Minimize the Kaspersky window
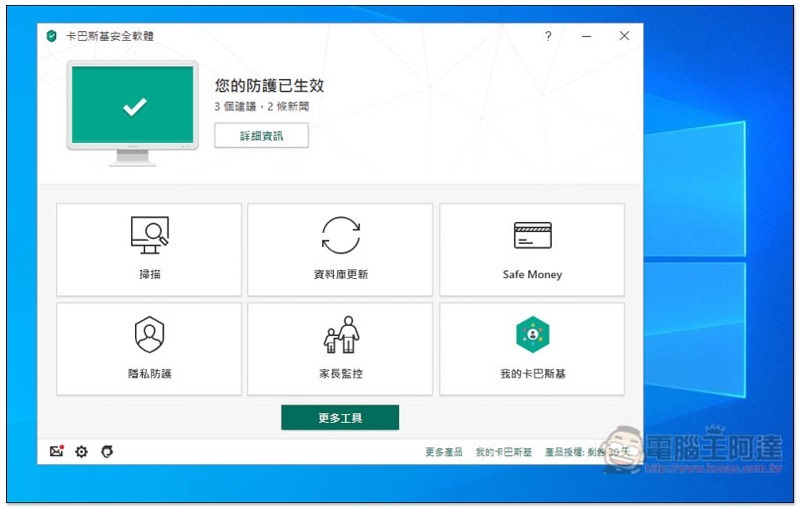Image resolution: width=800 pixels, height=509 pixels. tap(587, 36)
